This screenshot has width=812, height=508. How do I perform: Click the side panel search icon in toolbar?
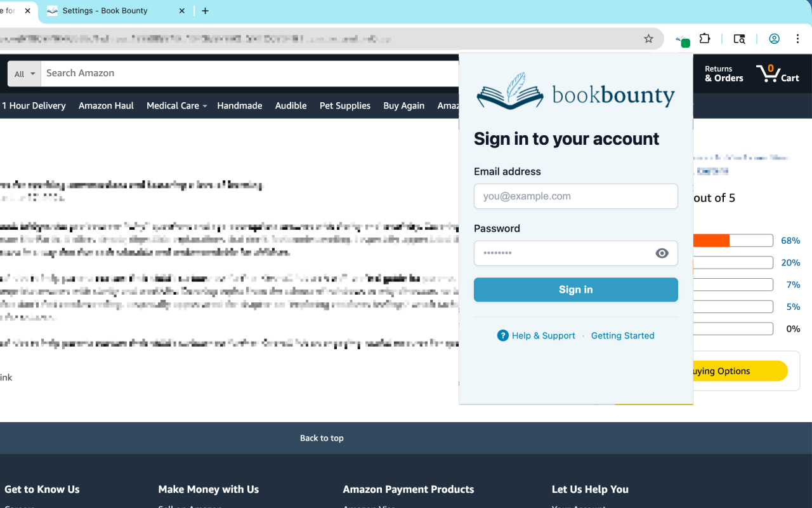pos(739,39)
